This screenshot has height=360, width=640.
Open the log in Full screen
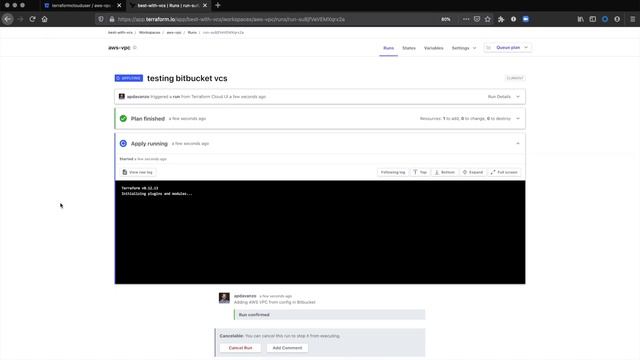[504, 172]
